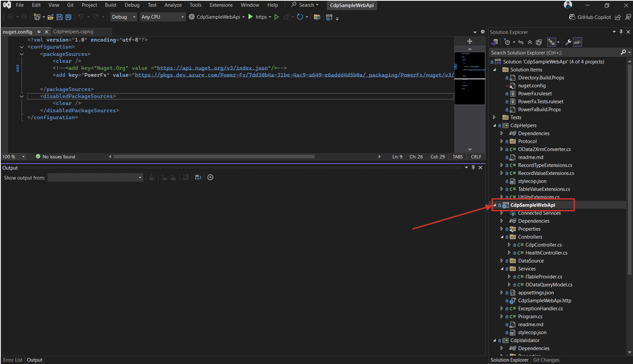Collapse the CdpSampleWebApi project node
Screen dimensions: 633x364
(495, 205)
